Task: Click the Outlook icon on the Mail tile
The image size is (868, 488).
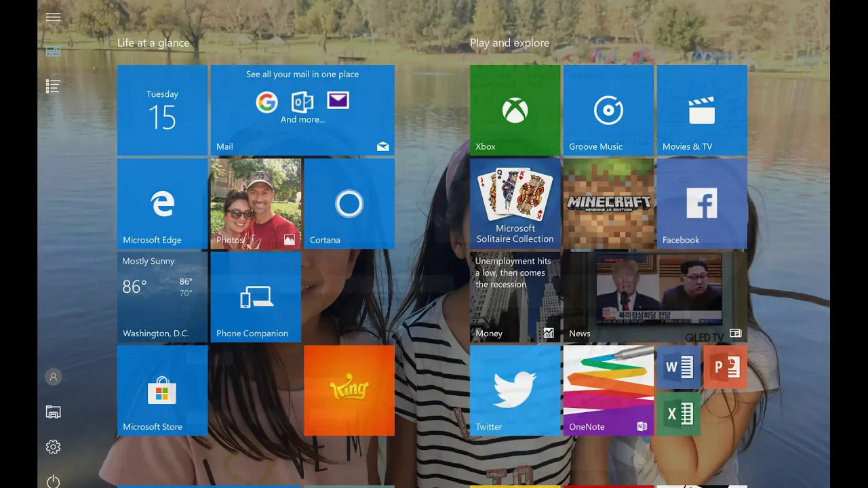Action: 302,102
